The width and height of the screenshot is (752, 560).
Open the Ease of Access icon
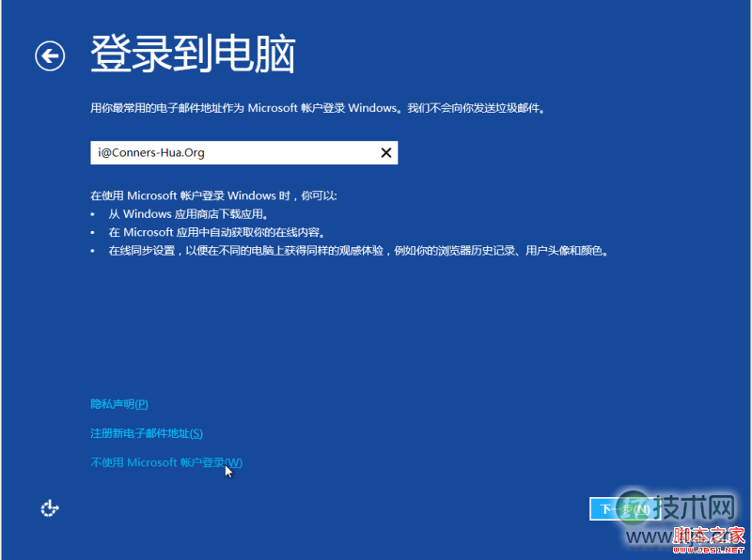point(50,508)
